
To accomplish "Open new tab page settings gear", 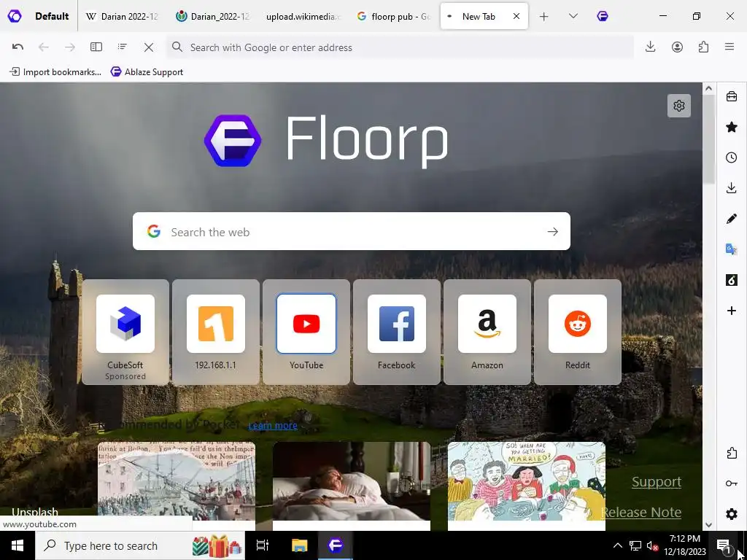I will pos(679,106).
